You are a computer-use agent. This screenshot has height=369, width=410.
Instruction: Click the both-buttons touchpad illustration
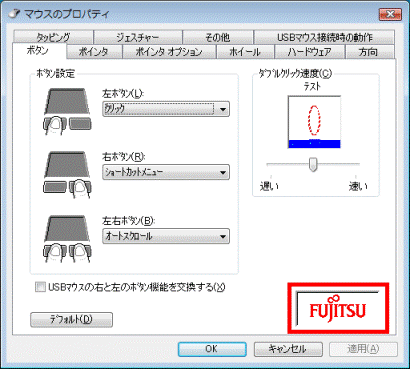[x=67, y=239]
